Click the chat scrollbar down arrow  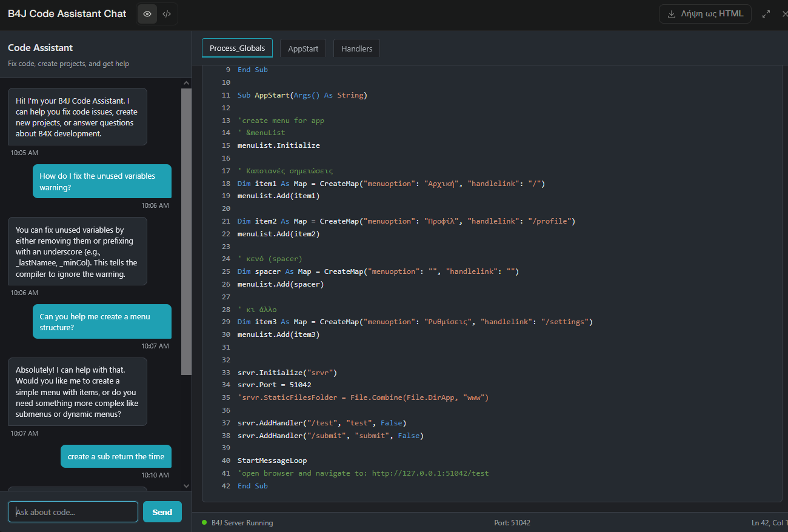(x=186, y=485)
